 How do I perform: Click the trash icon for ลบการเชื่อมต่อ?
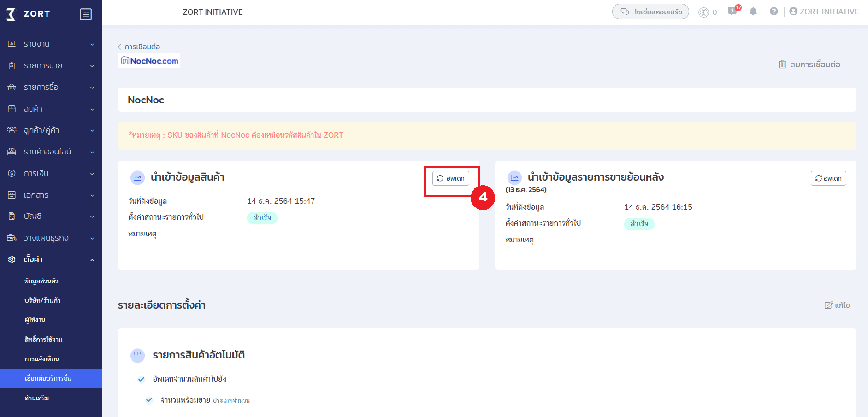point(783,64)
